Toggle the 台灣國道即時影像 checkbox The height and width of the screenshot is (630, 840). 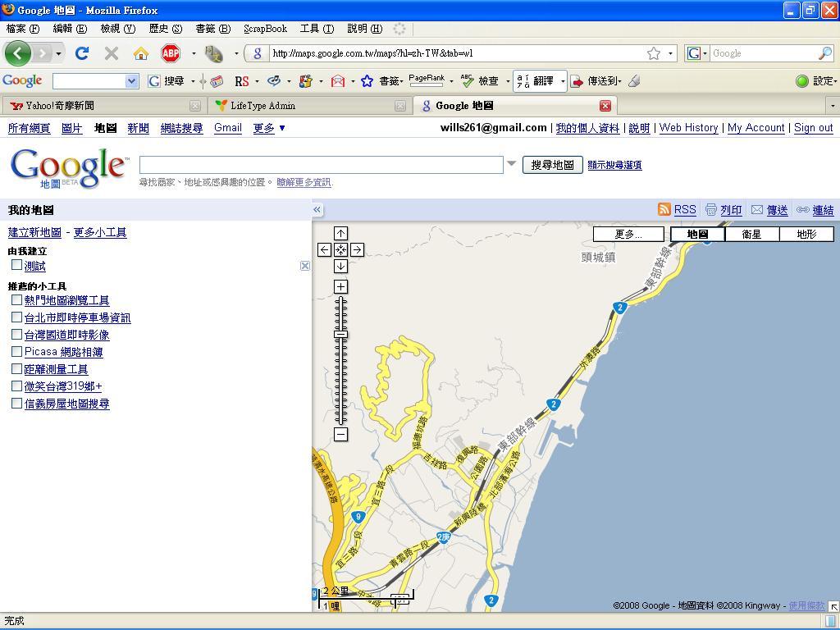click(16, 335)
